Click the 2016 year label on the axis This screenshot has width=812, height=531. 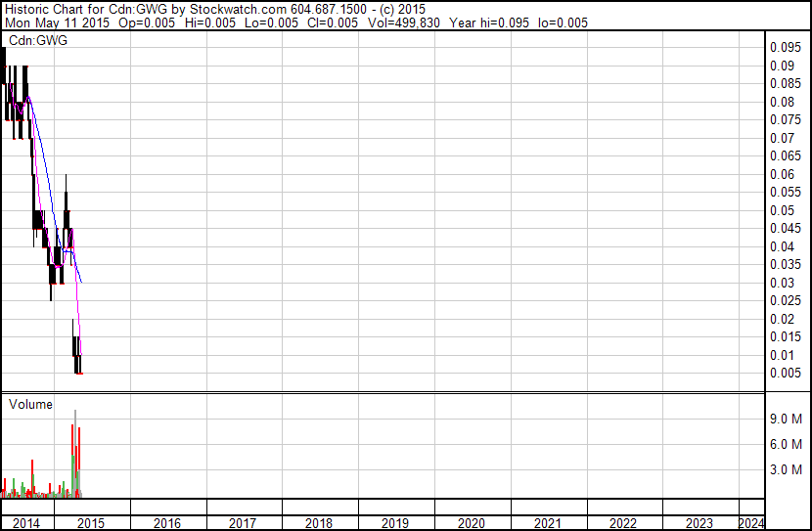[166, 523]
